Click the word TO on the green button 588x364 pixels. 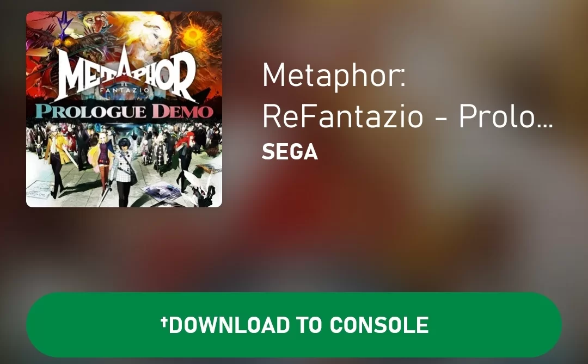point(309,325)
